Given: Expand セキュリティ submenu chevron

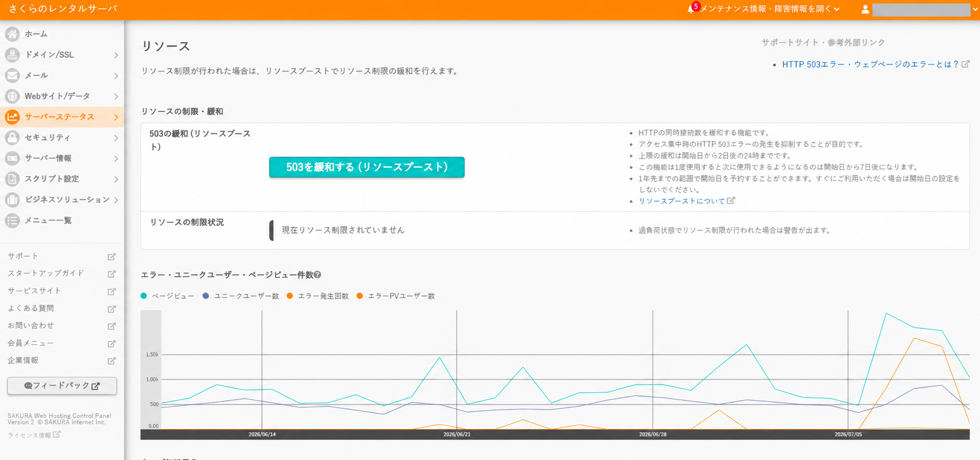Looking at the screenshot, I should (x=116, y=138).
